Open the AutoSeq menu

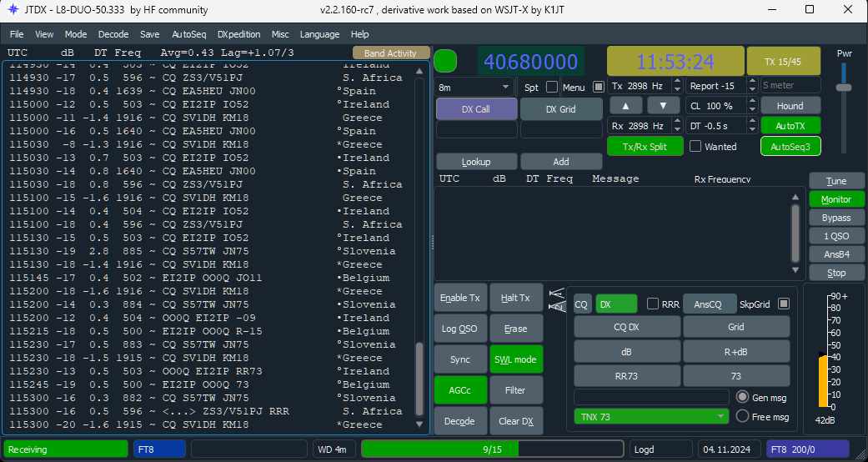[188, 34]
